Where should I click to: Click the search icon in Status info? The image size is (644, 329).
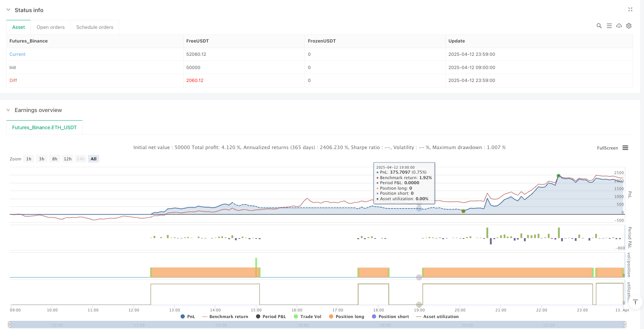599,26
